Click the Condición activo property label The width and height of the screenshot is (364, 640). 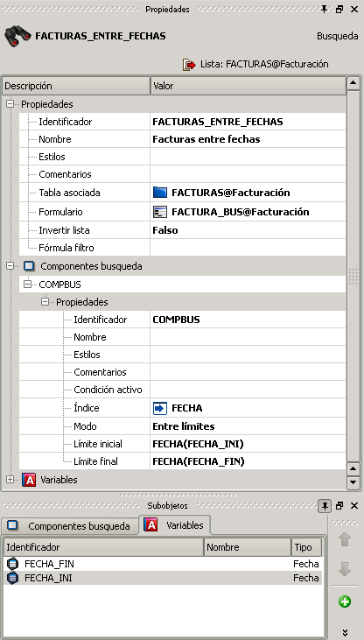[x=108, y=390]
